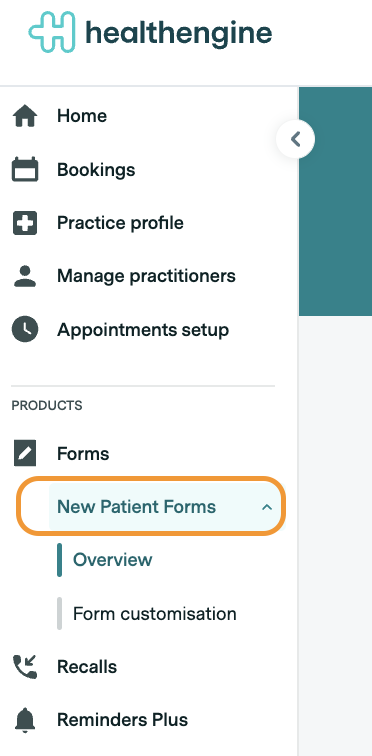The height and width of the screenshot is (756, 372).
Task: Click the Appointments setup clock icon
Action: [25, 330]
